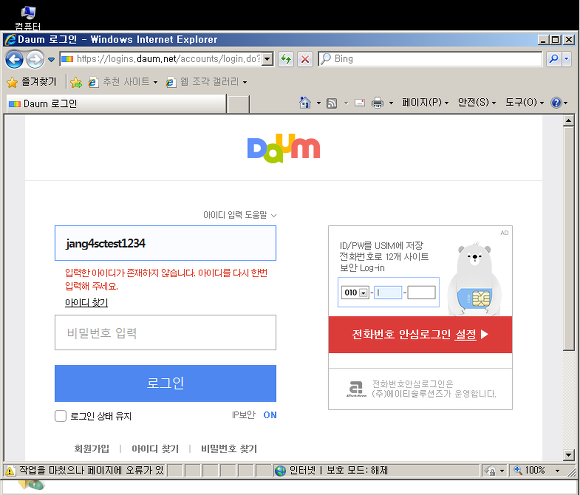Click the Read mail envelope icon
The height and width of the screenshot is (495, 580).
point(360,102)
